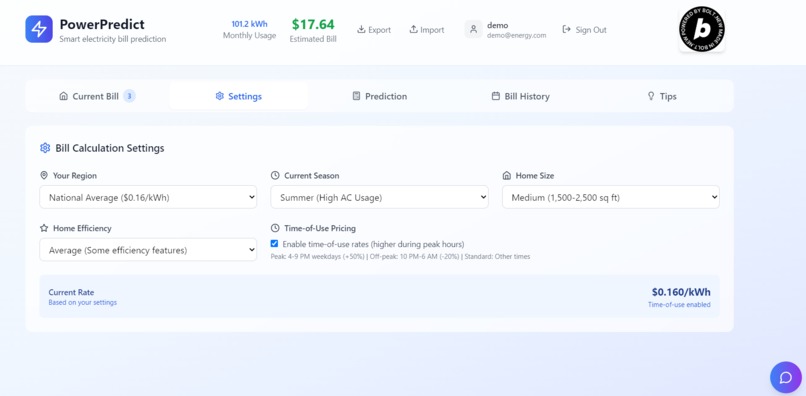Click the clock icon beside Time-of-Use Pricing

tap(275, 228)
